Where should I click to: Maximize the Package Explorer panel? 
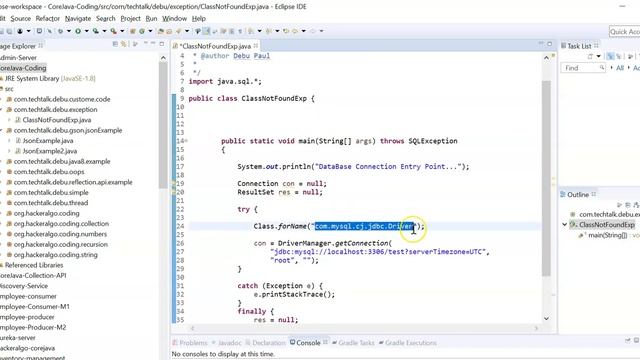[162, 44]
